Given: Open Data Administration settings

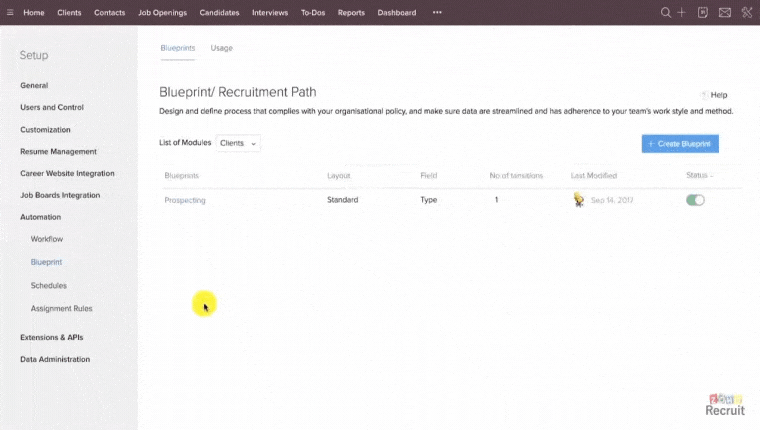Looking at the screenshot, I should [55, 359].
